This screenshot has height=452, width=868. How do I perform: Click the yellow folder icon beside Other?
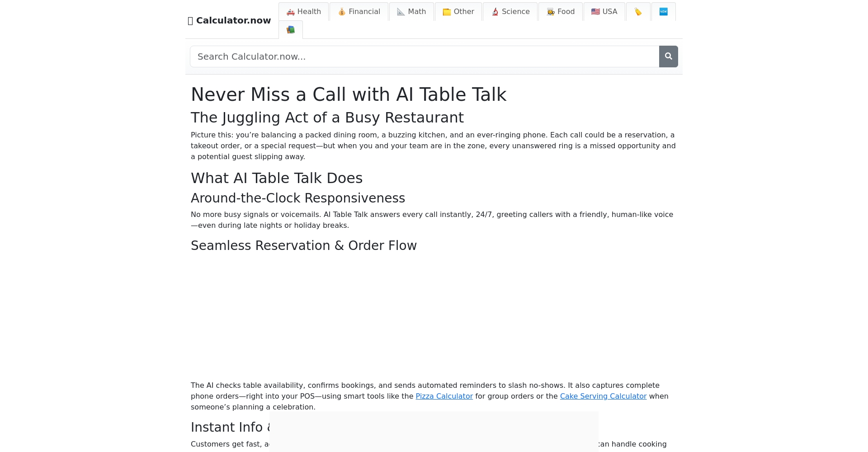point(447,12)
